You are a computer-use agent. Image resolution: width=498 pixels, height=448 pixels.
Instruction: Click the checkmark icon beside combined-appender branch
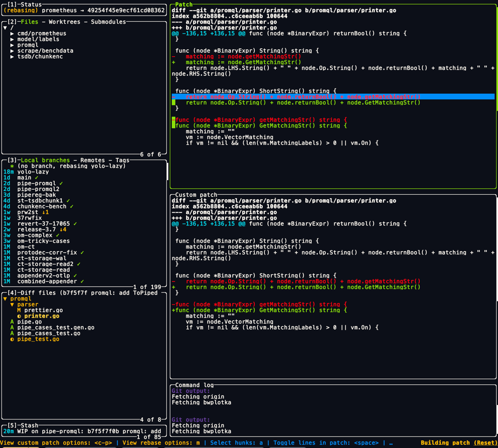coord(82,281)
